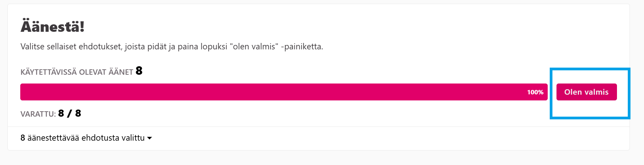This screenshot has height=165, width=644.
Task: Click the caret arrow after "valittu"
Action: (150, 138)
